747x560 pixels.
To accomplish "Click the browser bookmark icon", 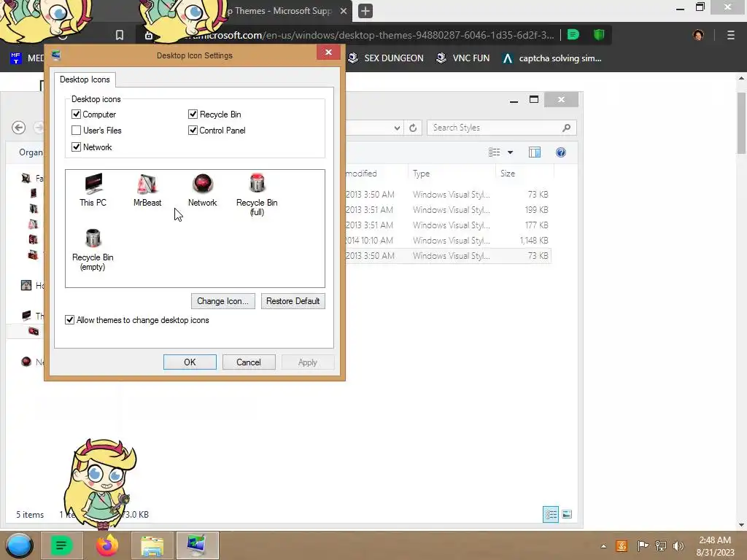I will pos(120,35).
